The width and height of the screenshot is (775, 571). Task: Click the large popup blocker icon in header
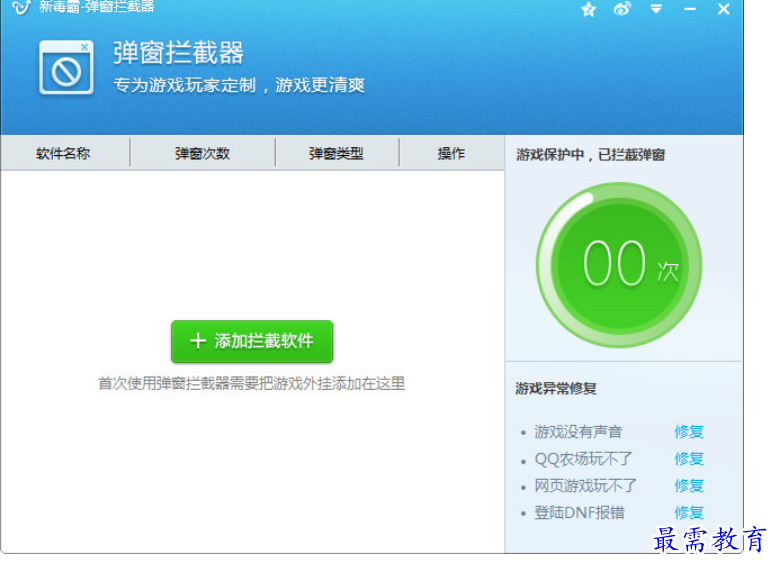coord(66,67)
